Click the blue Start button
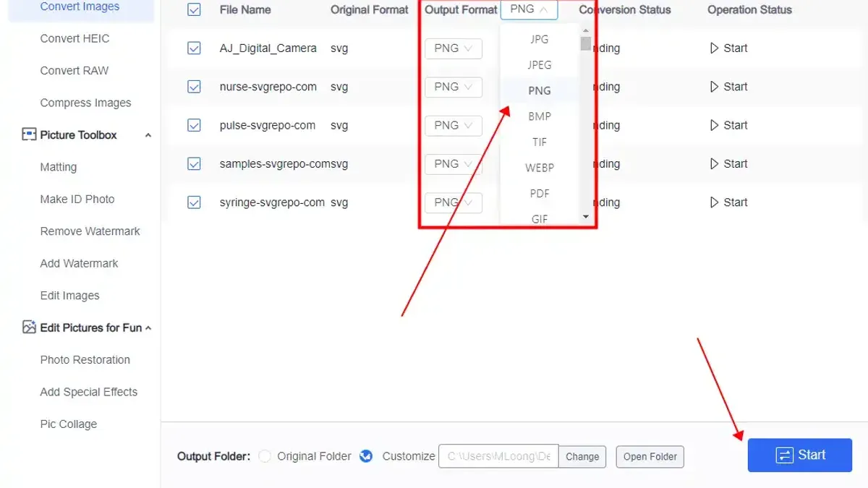The width and height of the screenshot is (868, 488). point(800,455)
